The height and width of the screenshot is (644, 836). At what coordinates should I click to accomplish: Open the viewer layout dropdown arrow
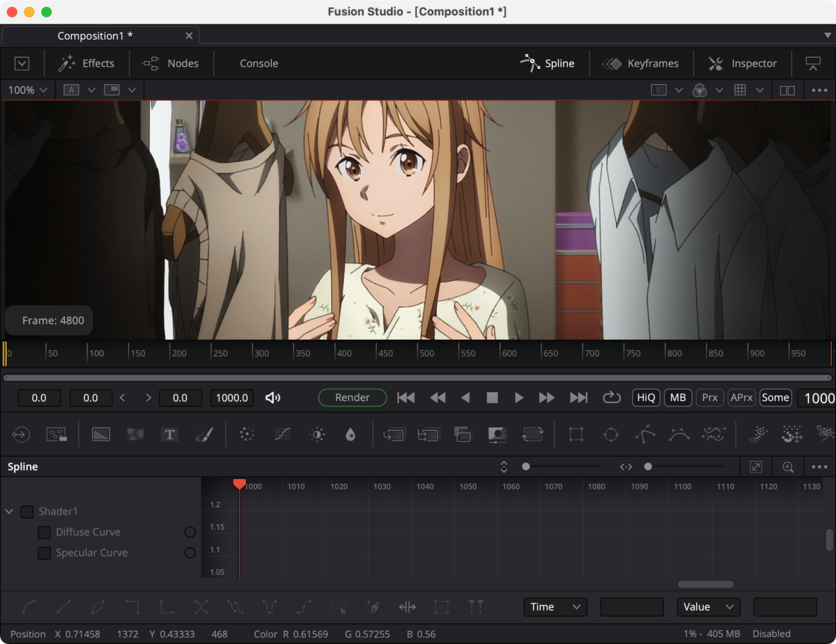point(131,90)
